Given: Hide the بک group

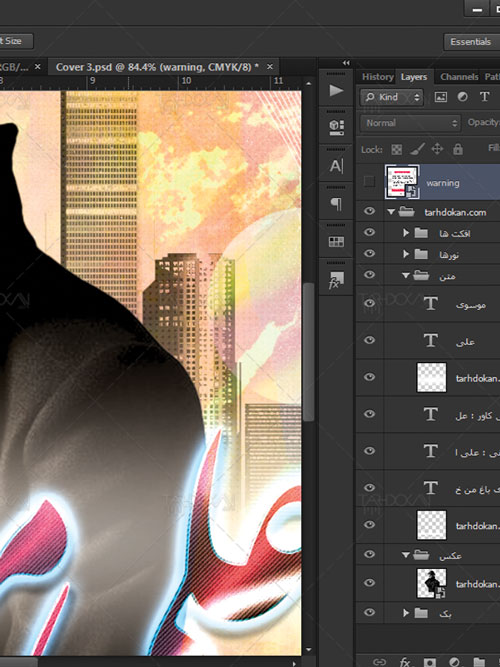Looking at the screenshot, I should pyautogui.click(x=369, y=612).
